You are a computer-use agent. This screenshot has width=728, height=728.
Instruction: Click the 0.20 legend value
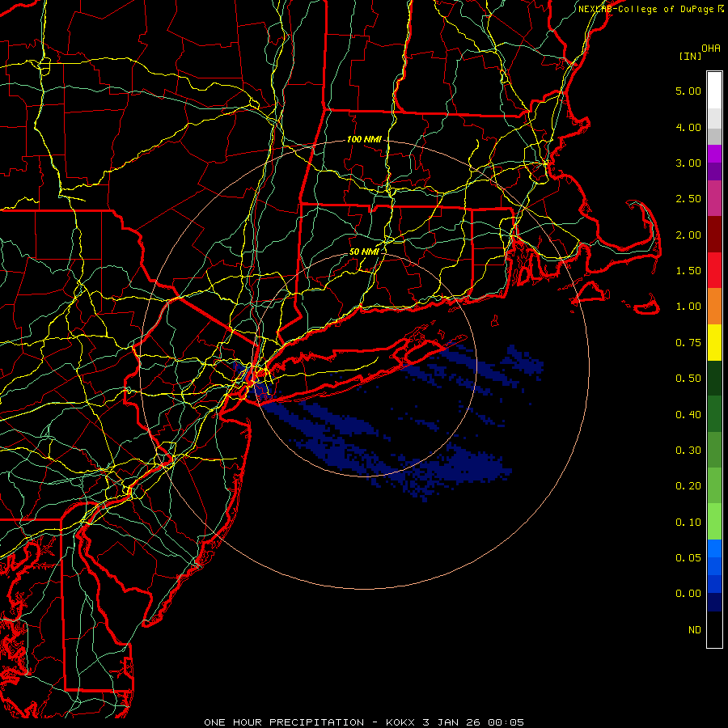tap(688, 486)
